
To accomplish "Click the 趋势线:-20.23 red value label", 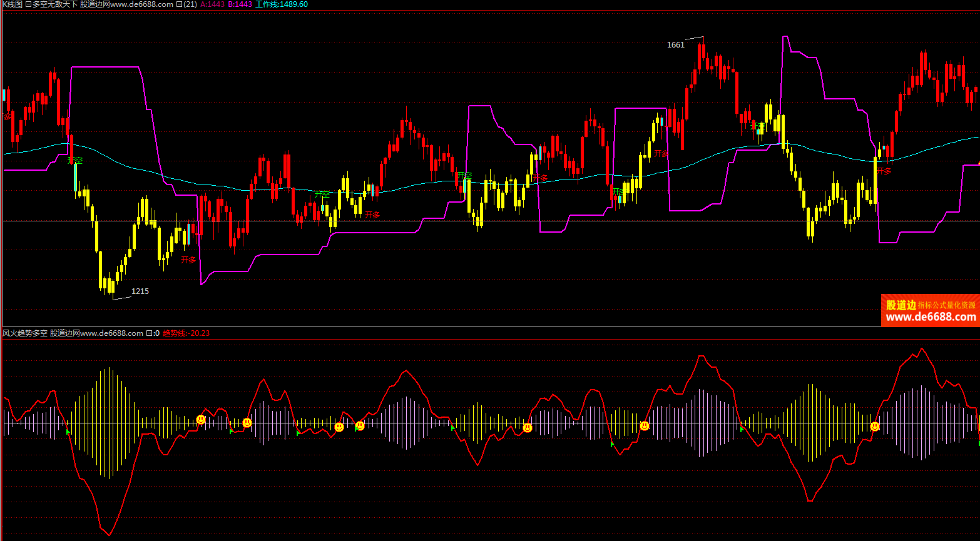I will click(x=186, y=333).
